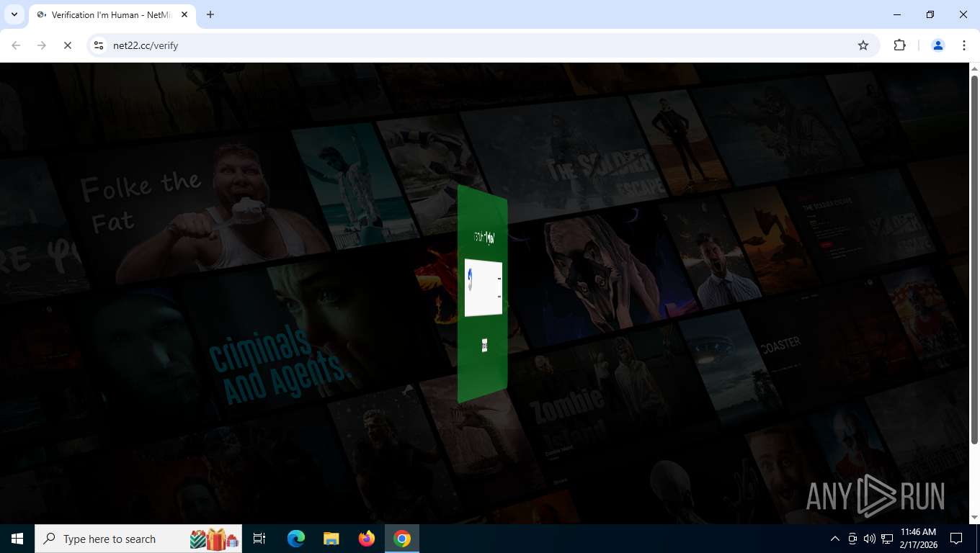Screen dimensions: 980x553
Task: Stop loading the page
Action: click(67, 45)
